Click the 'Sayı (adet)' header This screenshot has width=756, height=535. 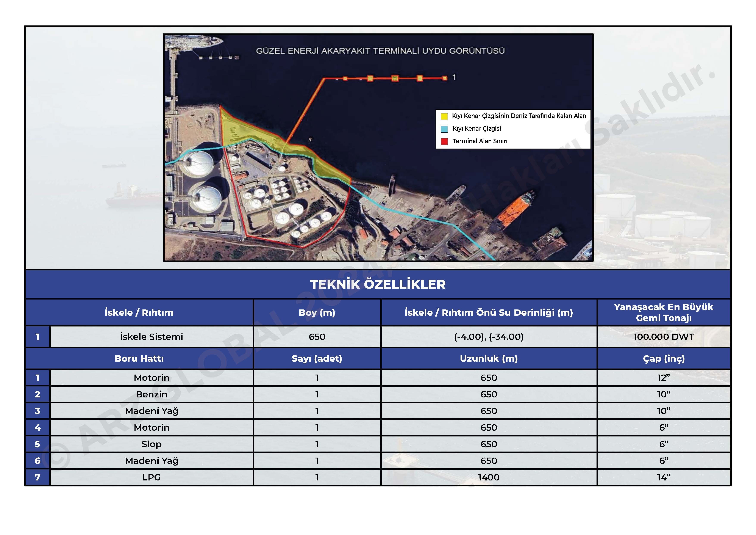(317, 358)
